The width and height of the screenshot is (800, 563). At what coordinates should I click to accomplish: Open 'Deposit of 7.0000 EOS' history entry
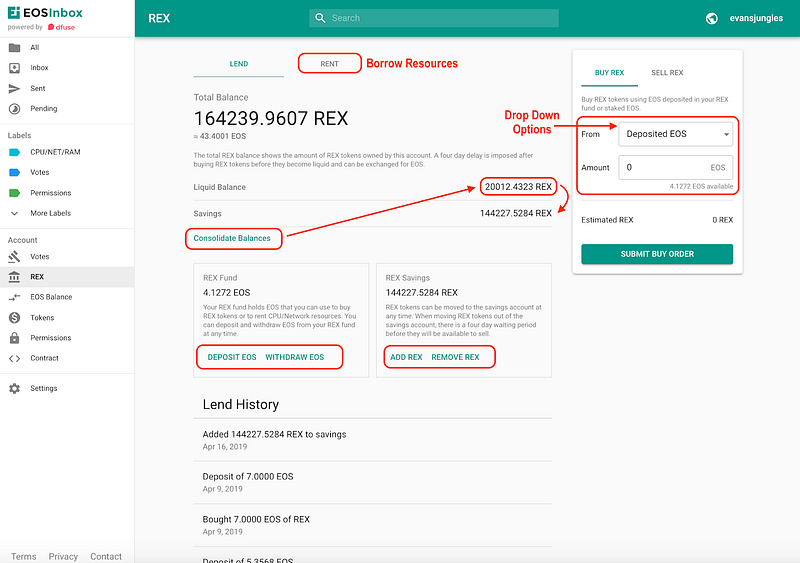372,482
